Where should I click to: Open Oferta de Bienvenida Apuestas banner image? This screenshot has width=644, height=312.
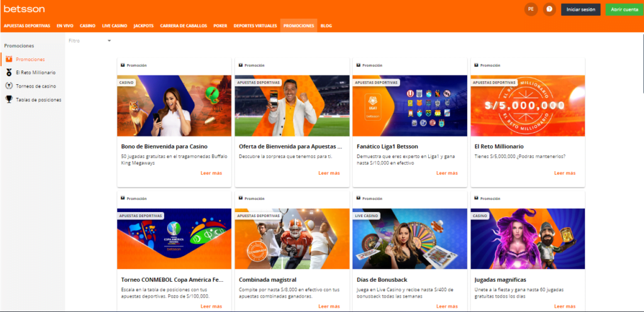coord(292,106)
